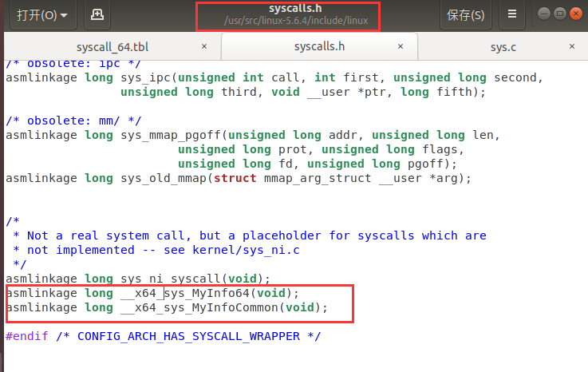Click the 'pgoff' parameter name

(x=425, y=164)
